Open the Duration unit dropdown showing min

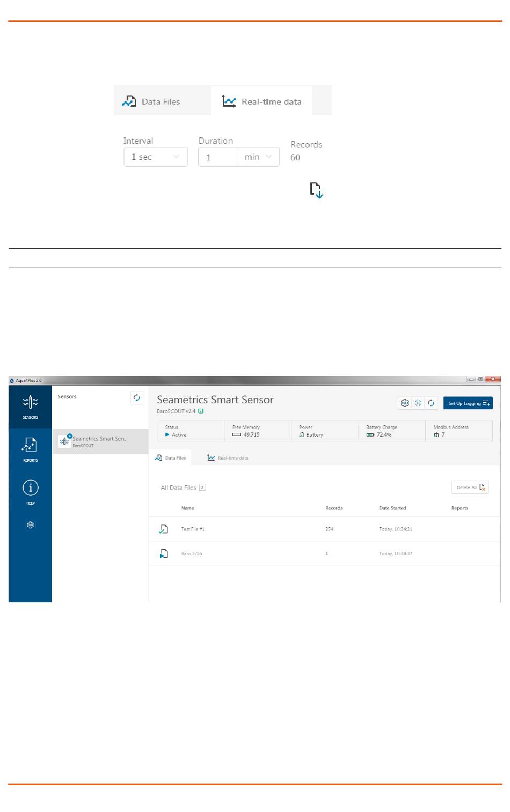pyautogui.click(x=258, y=157)
